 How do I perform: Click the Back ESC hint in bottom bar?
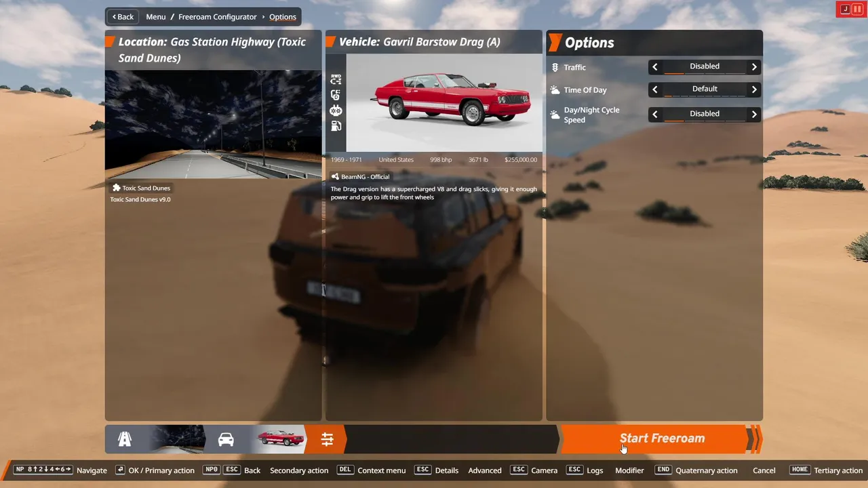pyautogui.click(x=232, y=470)
